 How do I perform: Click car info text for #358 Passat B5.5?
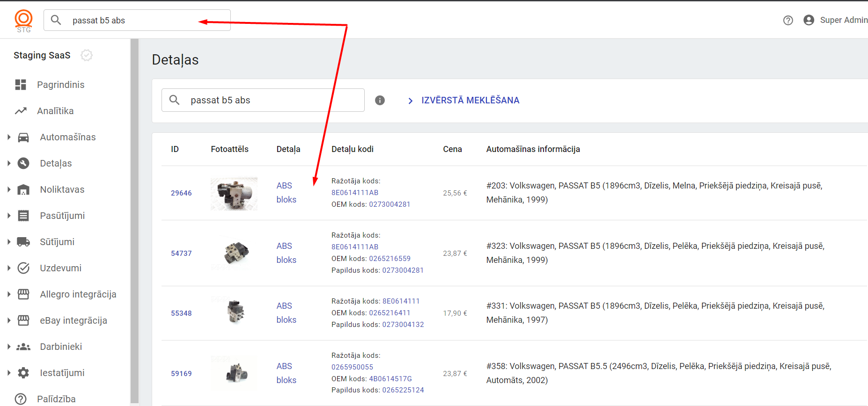(659, 373)
